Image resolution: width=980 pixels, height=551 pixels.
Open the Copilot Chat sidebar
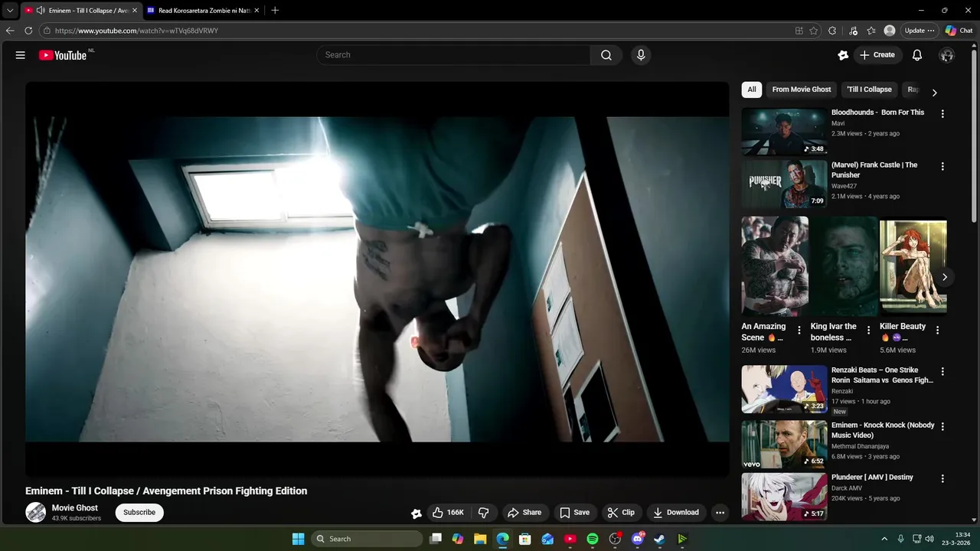pos(959,31)
